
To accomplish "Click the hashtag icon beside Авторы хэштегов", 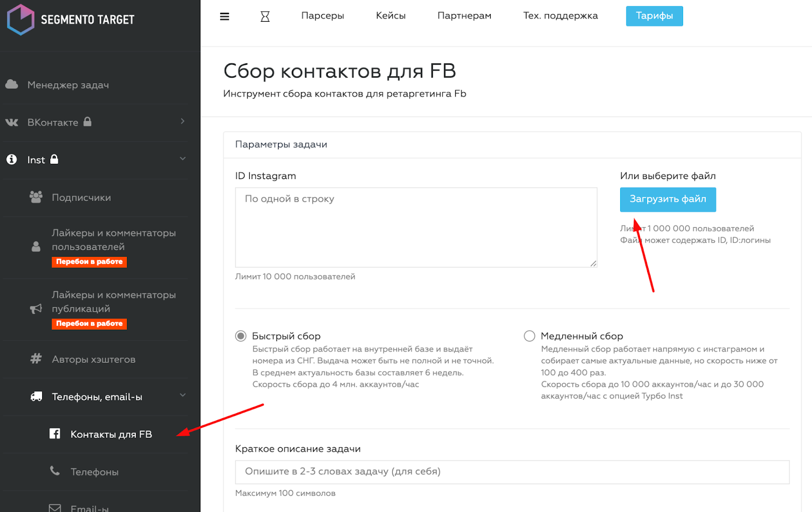I will tap(36, 359).
